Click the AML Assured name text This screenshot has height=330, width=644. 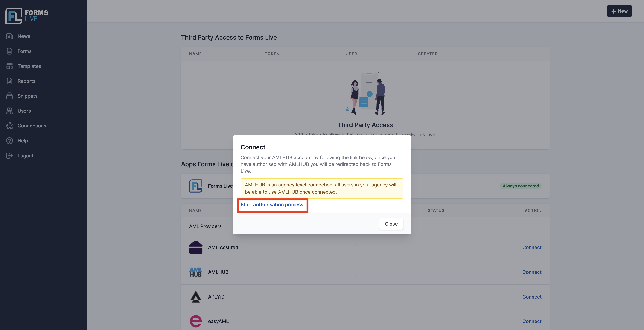(223, 247)
